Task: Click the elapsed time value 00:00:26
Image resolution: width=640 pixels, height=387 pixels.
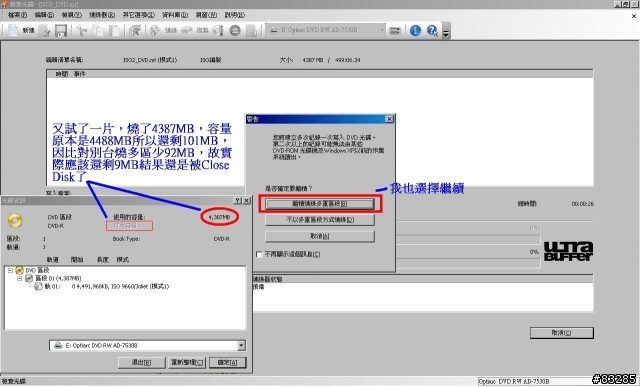Action: coord(582,204)
